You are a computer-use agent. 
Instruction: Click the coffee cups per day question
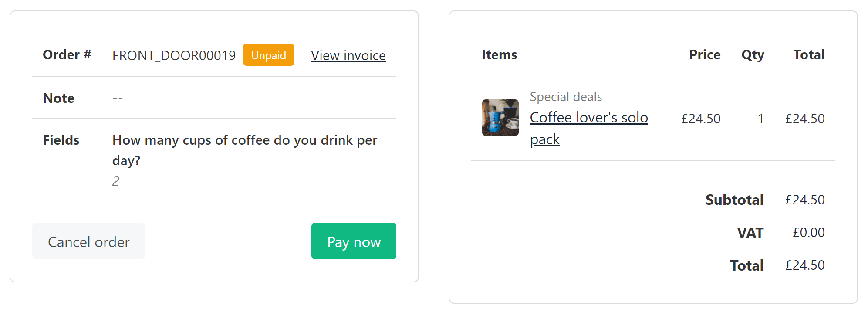tap(245, 150)
